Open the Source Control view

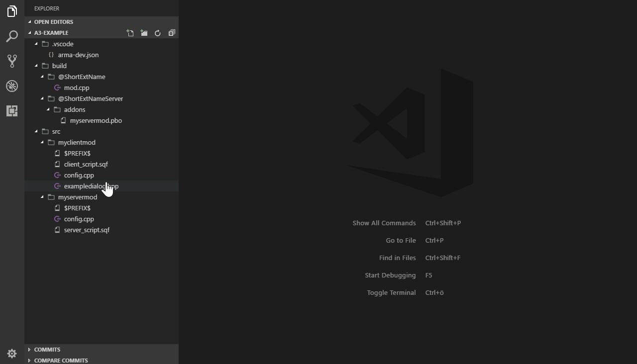click(x=12, y=61)
